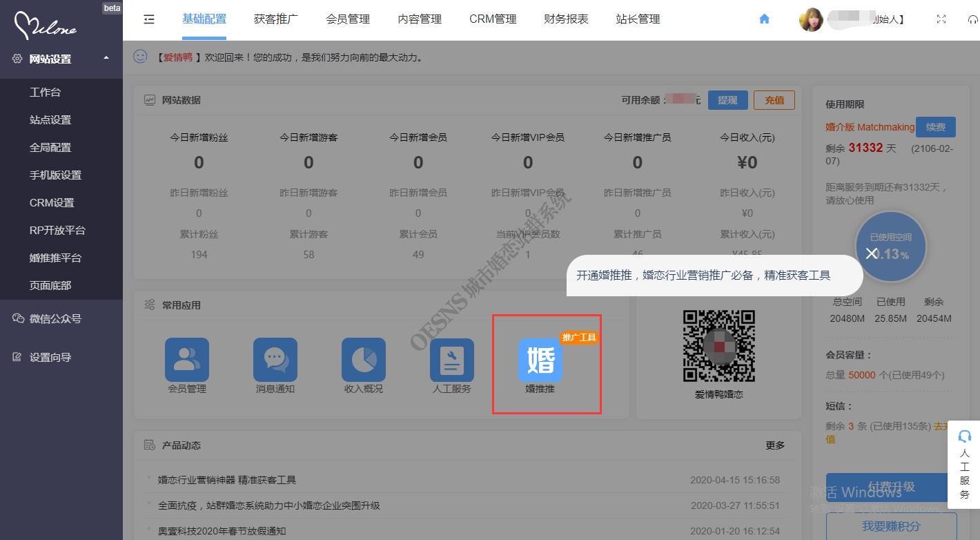Close the 婚推推 tooltip with X
The height and width of the screenshot is (540, 980).
pyautogui.click(x=872, y=253)
